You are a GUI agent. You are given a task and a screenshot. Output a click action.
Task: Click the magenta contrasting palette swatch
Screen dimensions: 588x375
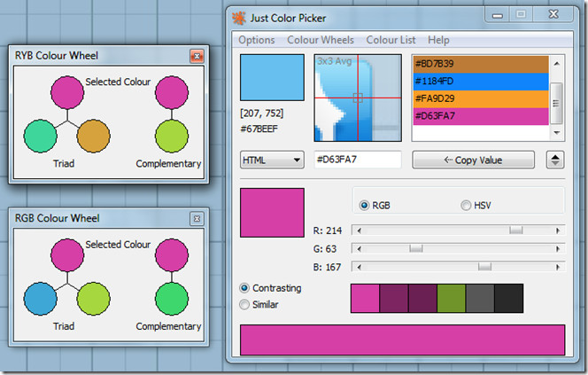point(365,299)
